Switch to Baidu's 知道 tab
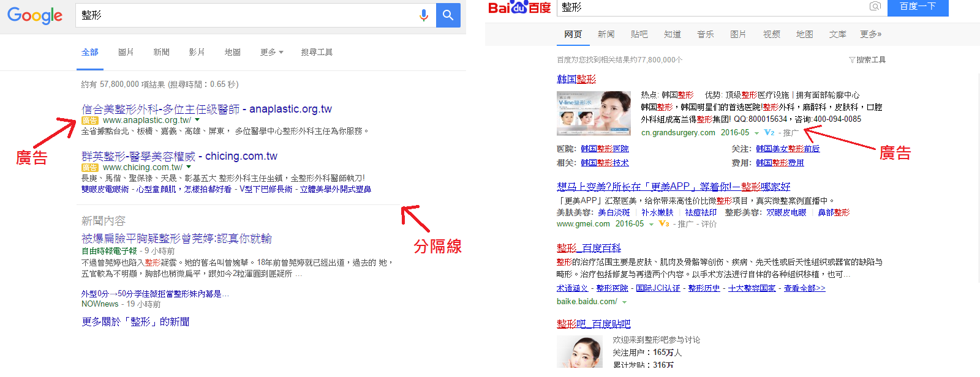Screen dimensions: 980x377 pos(673,34)
